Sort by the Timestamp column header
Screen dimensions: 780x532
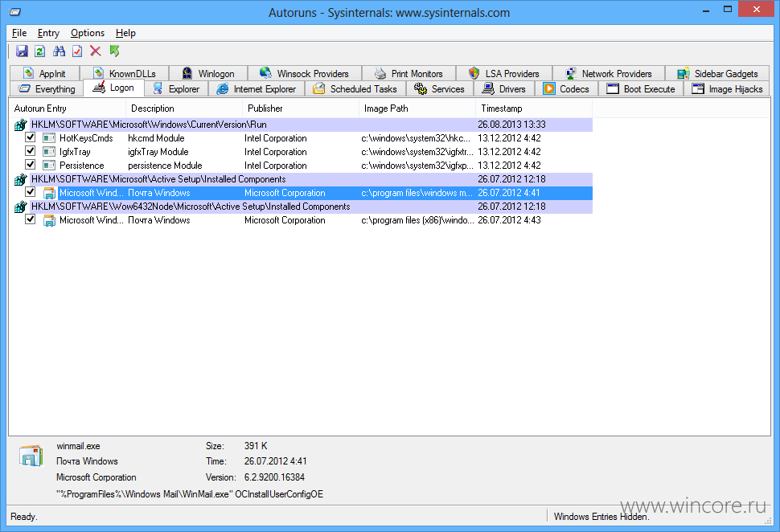pos(534,108)
